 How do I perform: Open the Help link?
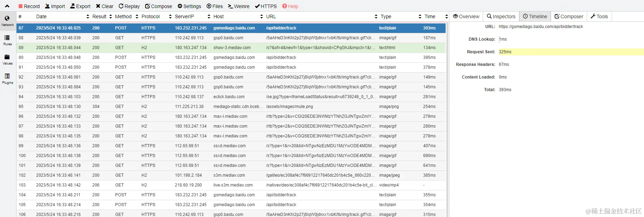pos(290,6)
